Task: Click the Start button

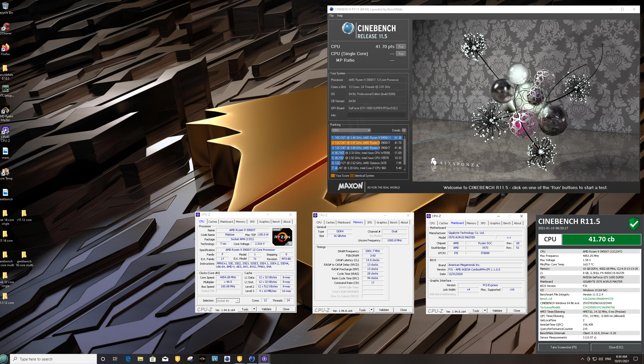Action: pyautogui.click(x=4, y=359)
